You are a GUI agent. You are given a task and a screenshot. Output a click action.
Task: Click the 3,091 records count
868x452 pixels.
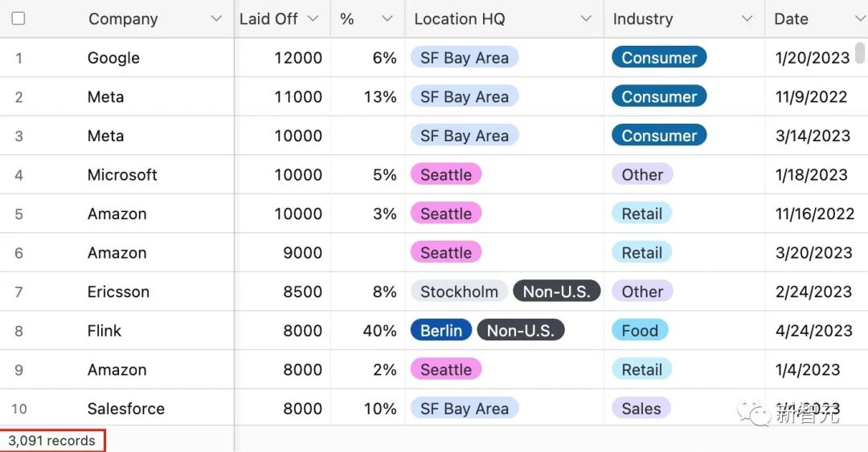coord(51,441)
